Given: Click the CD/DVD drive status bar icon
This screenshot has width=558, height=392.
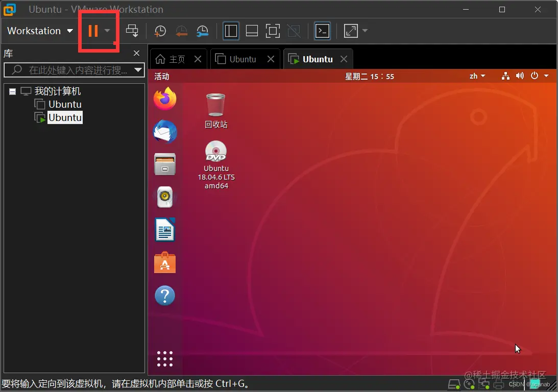Looking at the screenshot, I should coord(469,384).
